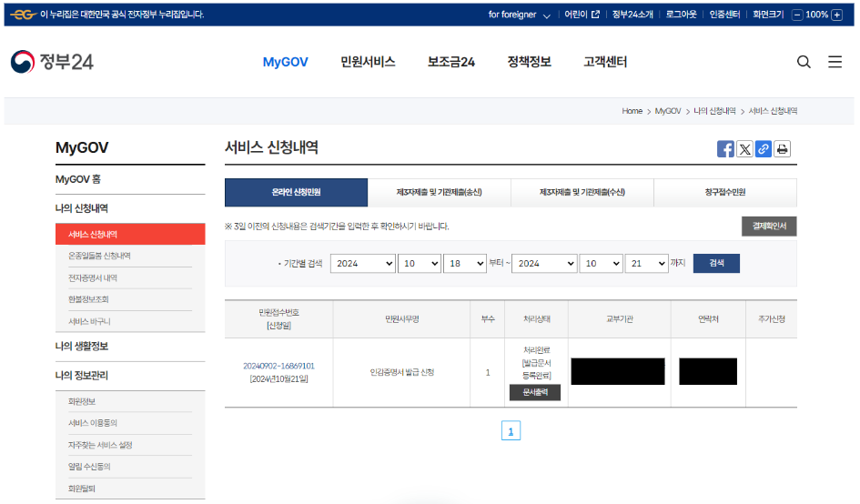Click the 정부24 logo
Viewport: 860px width, 504px height.
pos(52,62)
